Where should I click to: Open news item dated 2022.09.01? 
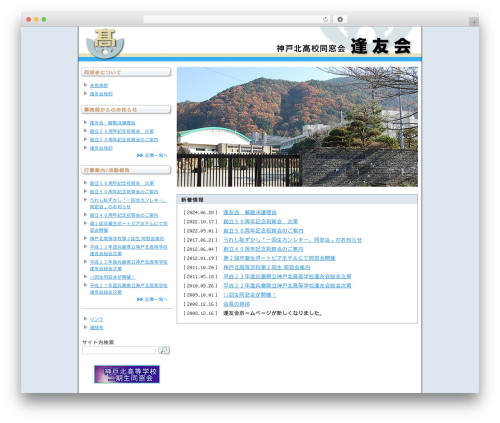263,231
